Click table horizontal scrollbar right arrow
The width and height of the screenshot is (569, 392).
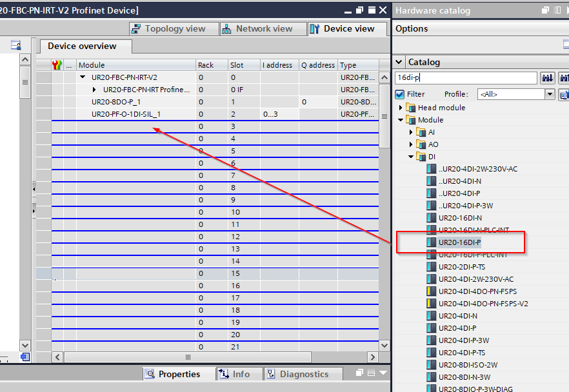pyautogui.click(x=372, y=357)
